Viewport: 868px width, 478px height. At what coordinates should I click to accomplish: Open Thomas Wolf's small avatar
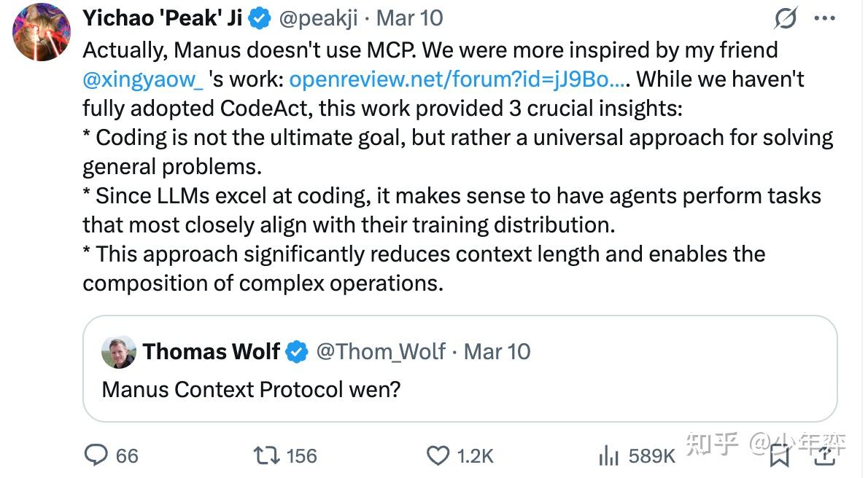(x=118, y=352)
